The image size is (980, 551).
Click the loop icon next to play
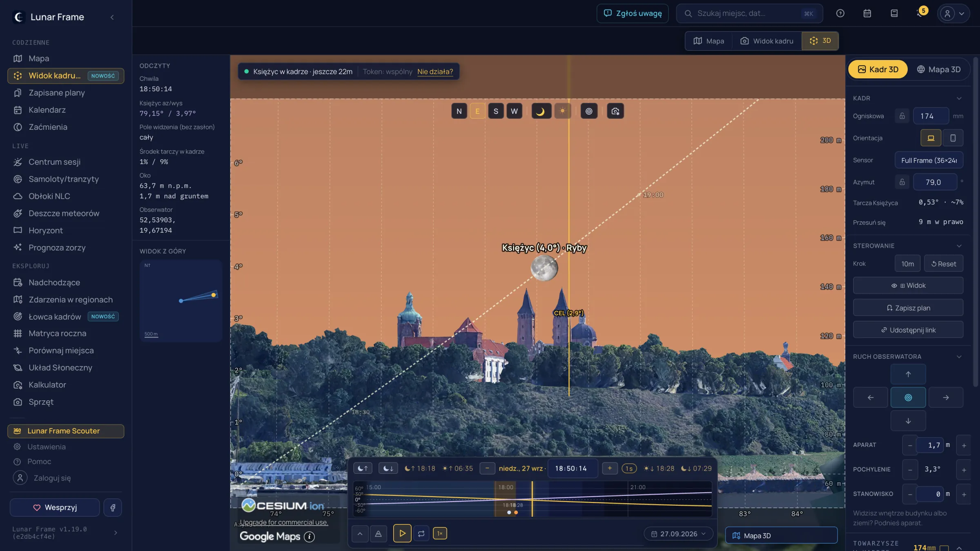coord(421,533)
